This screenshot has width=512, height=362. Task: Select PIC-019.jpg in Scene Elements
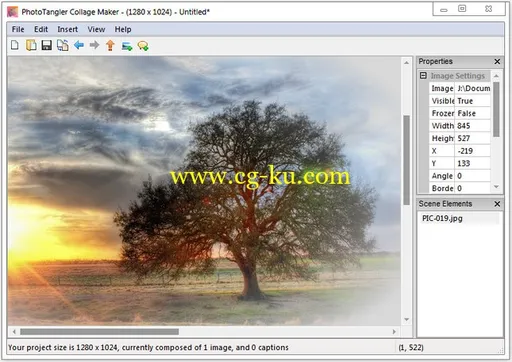click(x=442, y=218)
